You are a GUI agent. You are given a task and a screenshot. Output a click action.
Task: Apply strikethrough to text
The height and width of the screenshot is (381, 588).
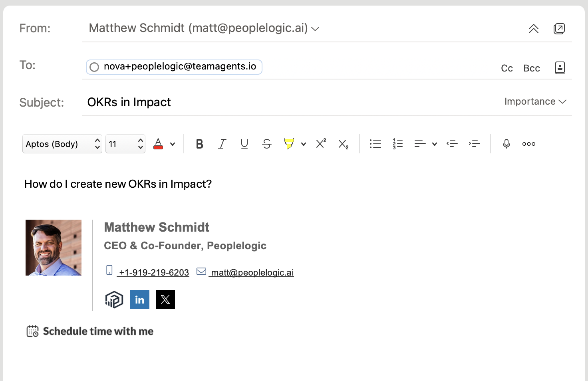(x=266, y=144)
